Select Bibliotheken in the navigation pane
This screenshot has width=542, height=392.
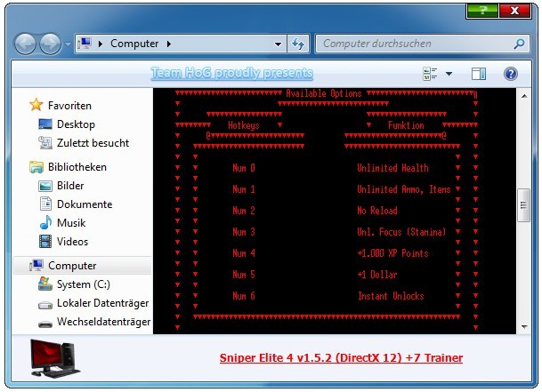coord(77,167)
